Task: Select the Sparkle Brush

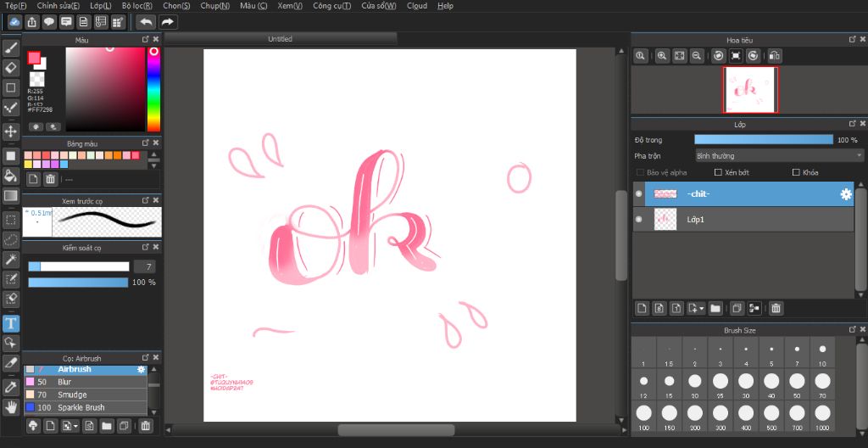Action: [x=86, y=407]
